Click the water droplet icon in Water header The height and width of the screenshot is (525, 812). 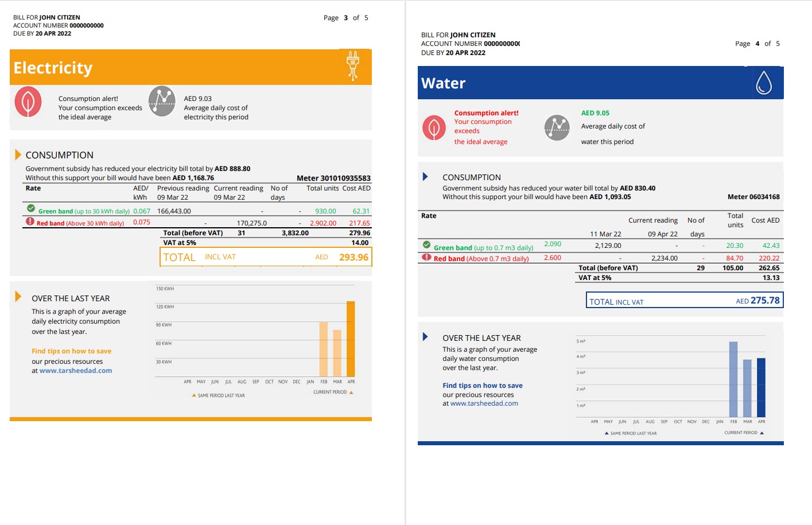coord(765,81)
